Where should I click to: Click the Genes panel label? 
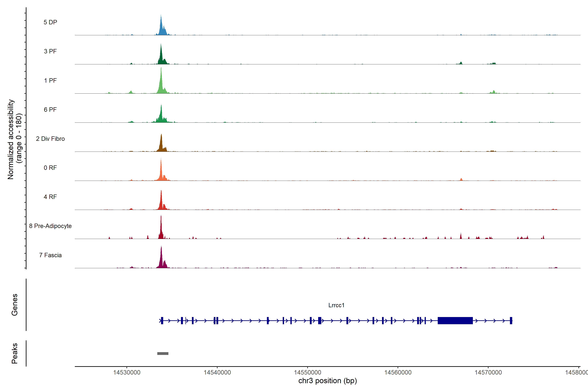tap(15, 304)
